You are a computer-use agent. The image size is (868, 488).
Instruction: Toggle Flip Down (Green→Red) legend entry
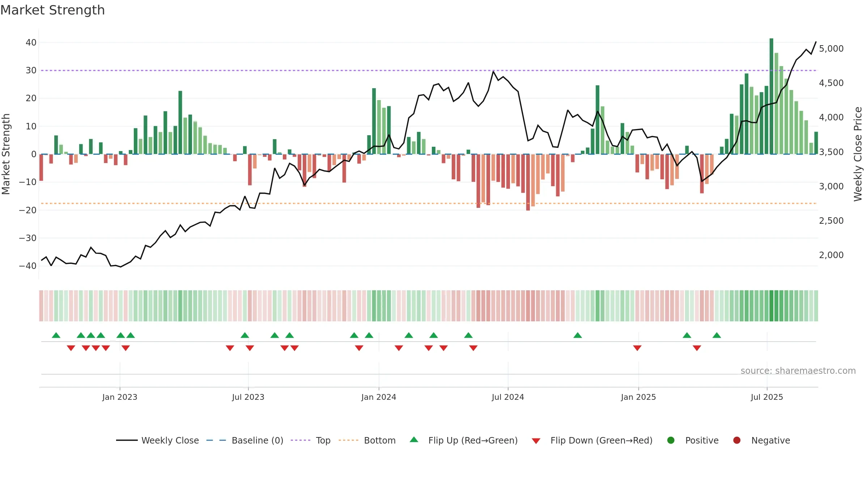592,440
